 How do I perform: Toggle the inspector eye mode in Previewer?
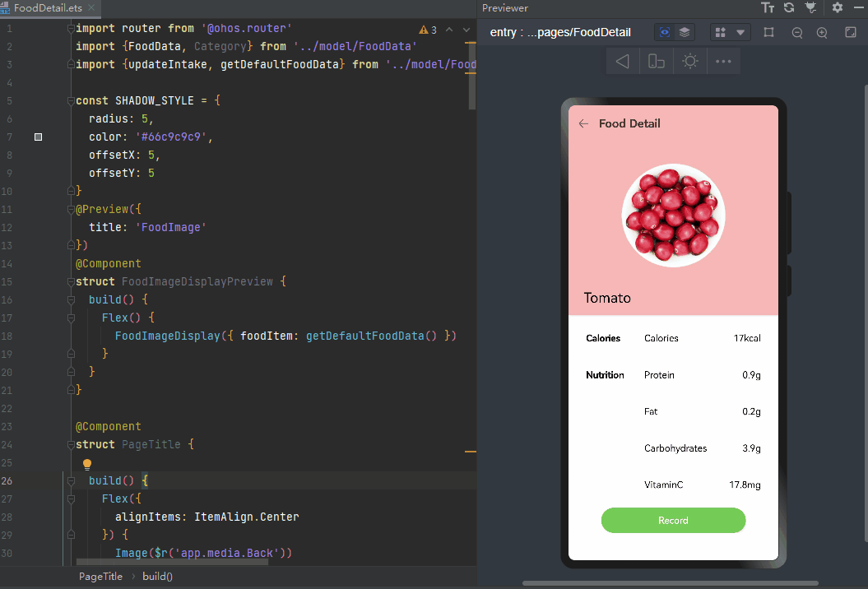point(665,33)
